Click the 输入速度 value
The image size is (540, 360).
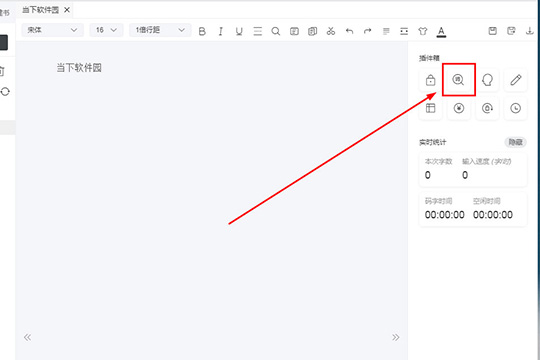[x=465, y=175]
